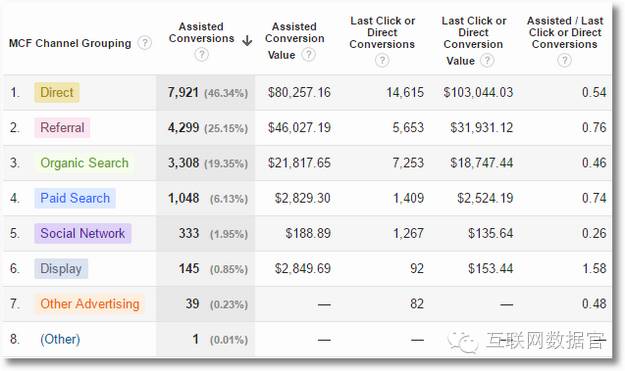Image resolution: width=625 pixels, height=371 pixels.
Task: Click help icon next to Assisted Conversion Value
Action: [x=308, y=55]
